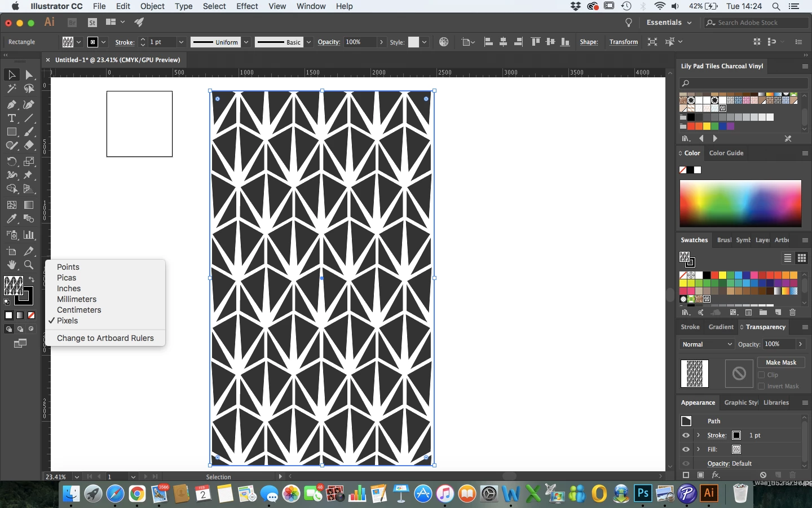Swap fill and stroke arrow
This screenshot has height=508, width=812.
[x=32, y=279]
